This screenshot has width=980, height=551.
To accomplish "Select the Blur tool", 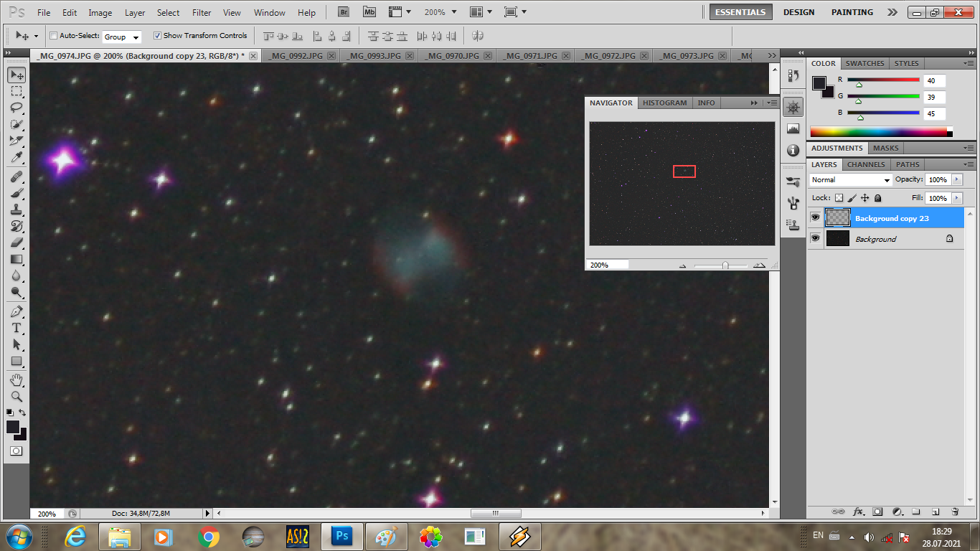I will pos(17,275).
